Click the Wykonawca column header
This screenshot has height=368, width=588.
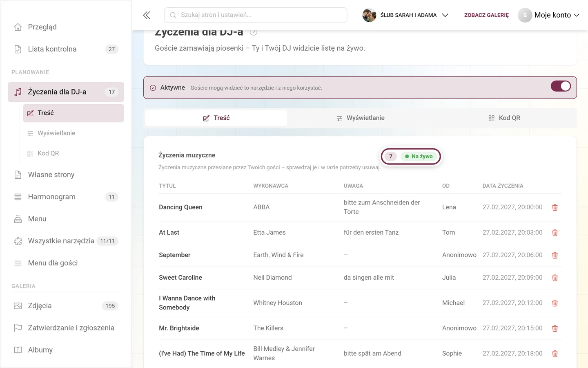271,186
